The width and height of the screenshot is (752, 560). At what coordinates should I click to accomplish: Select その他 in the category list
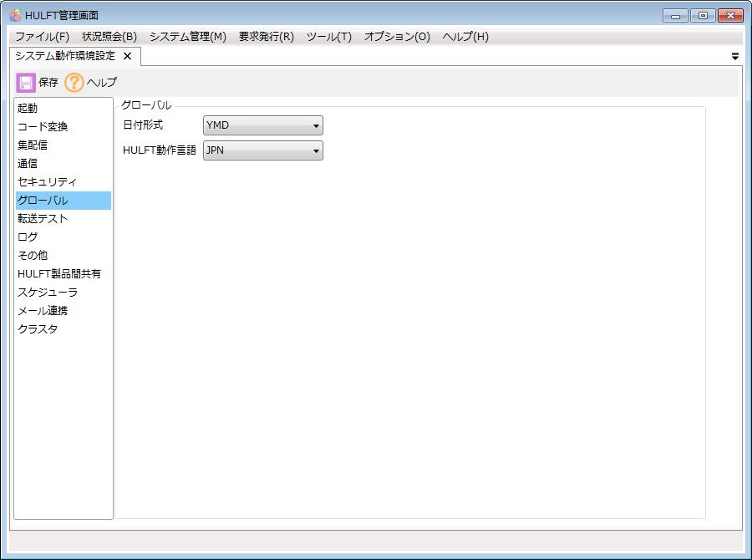pyautogui.click(x=64, y=255)
